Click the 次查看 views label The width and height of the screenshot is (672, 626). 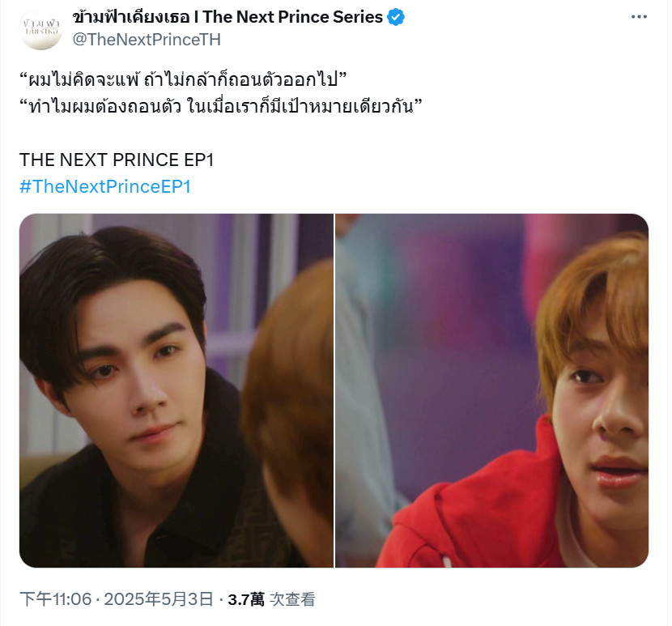pos(292,599)
